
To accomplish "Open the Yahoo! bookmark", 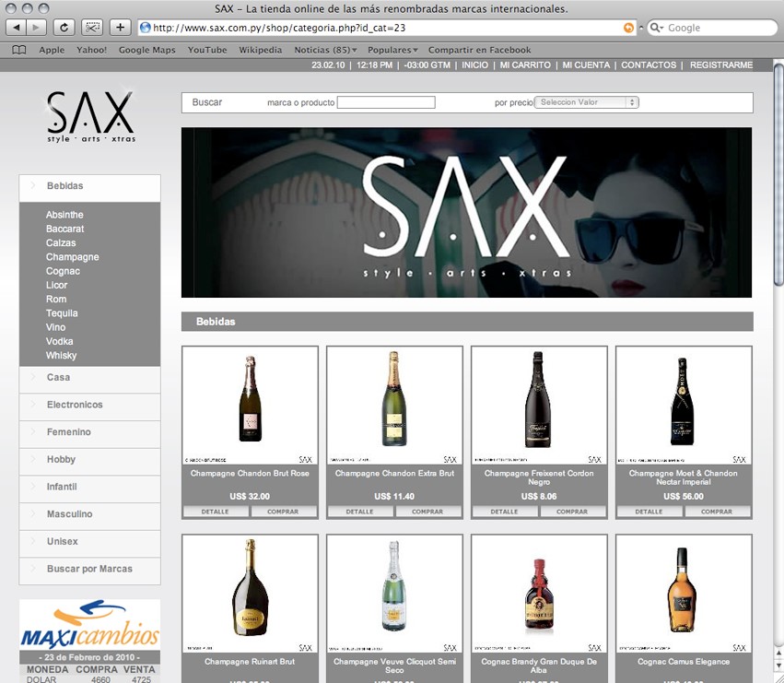I will (91, 50).
